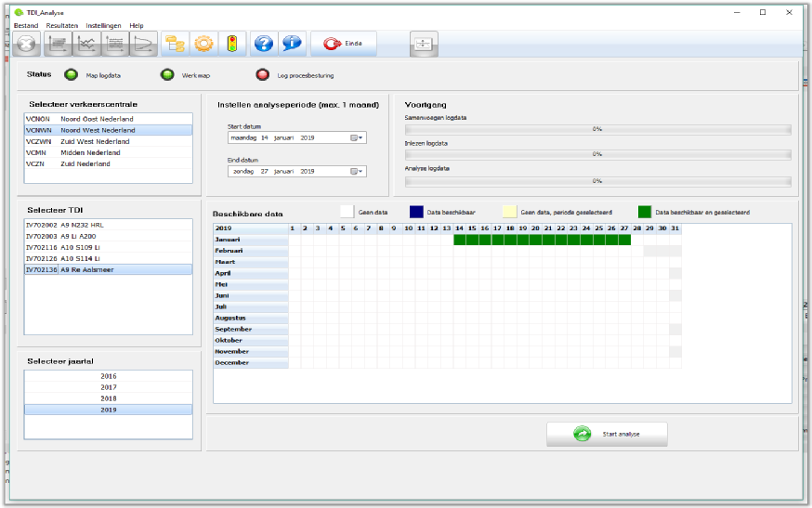Click the Einde exit button
Screen dimensions: 812x508
(x=344, y=44)
